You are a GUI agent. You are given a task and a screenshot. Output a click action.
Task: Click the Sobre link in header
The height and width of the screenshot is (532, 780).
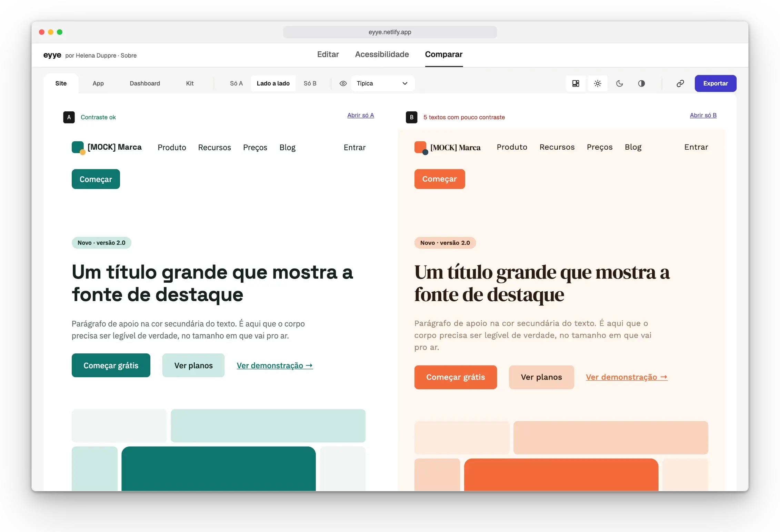point(129,56)
